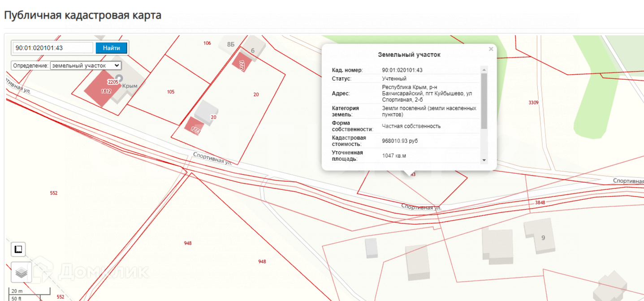Click parcel label 43 below popup

pyautogui.click(x=413, y=174)
